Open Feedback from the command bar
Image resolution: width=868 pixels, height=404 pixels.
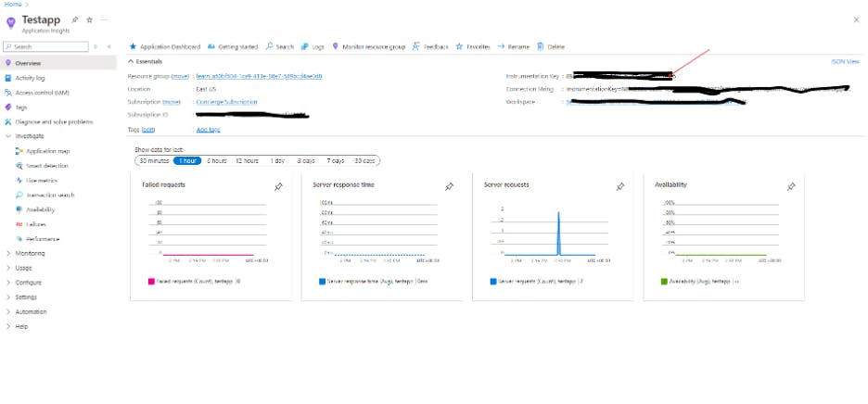click(430, 47)
